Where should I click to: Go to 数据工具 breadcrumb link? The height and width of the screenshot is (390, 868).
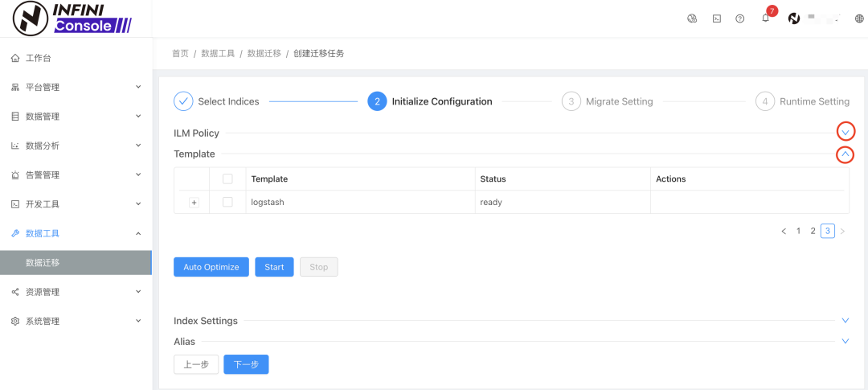[218, 54]
